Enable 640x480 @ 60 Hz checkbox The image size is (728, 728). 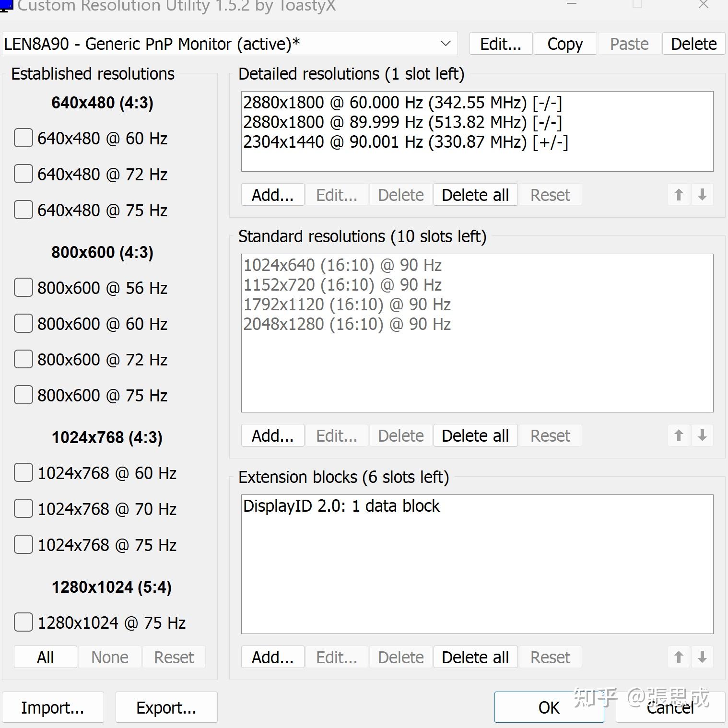pos(23,138)
